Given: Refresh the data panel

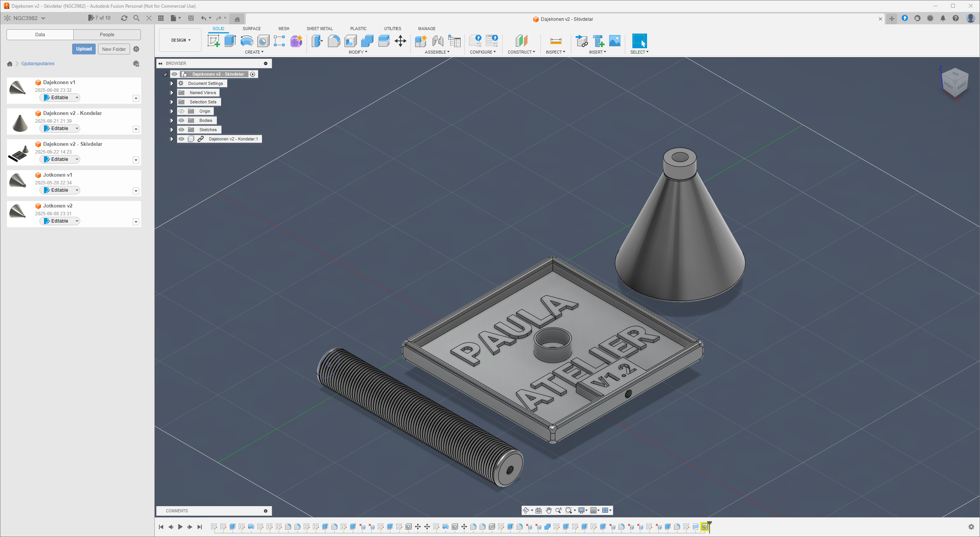Looking at the screenshot, I should pyautogui.click(x=124, y=18).
